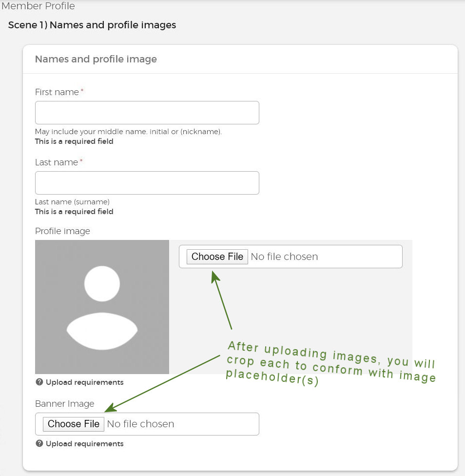The width and height of the screenshot is (465, 476).
Task: Open Upload requirements link under Banner Image
Action: point(84,444)
